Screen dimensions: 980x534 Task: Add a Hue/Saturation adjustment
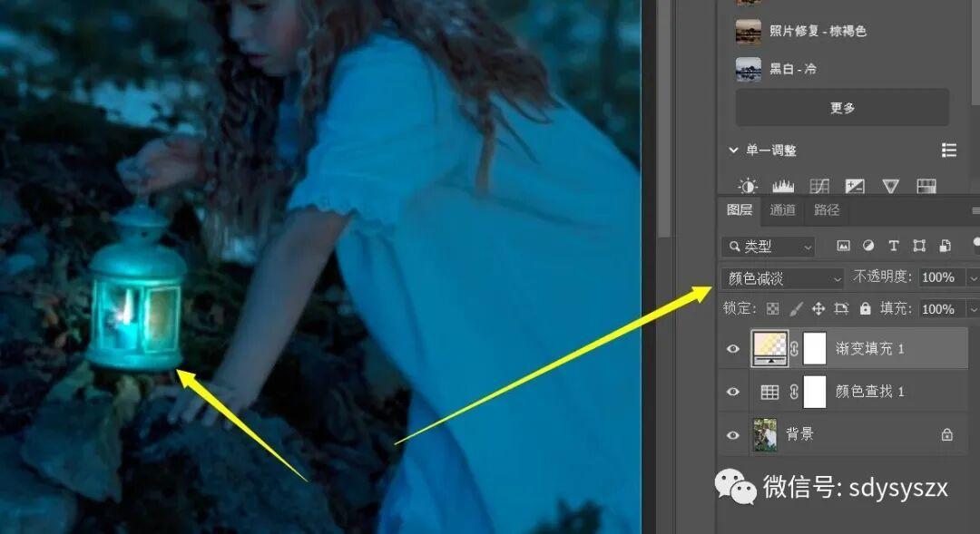[926, 186]
